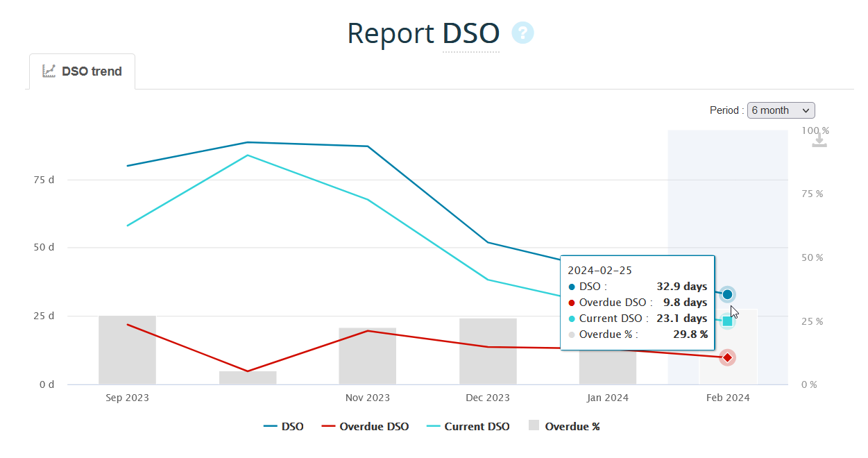The width and height of the screenshot is (868, 458).
Task: Toggle Overdue % bars in the legend
Action: pos(564,427)
